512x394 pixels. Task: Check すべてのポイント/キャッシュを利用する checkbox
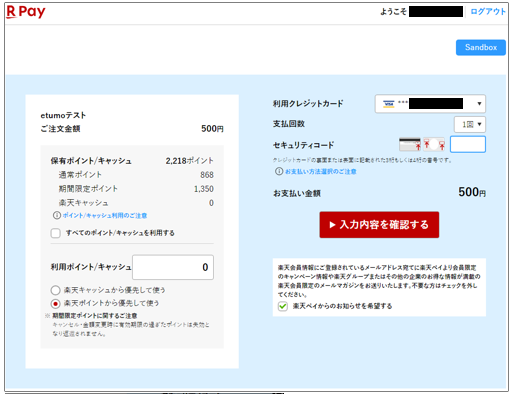[x=56, y=233]
